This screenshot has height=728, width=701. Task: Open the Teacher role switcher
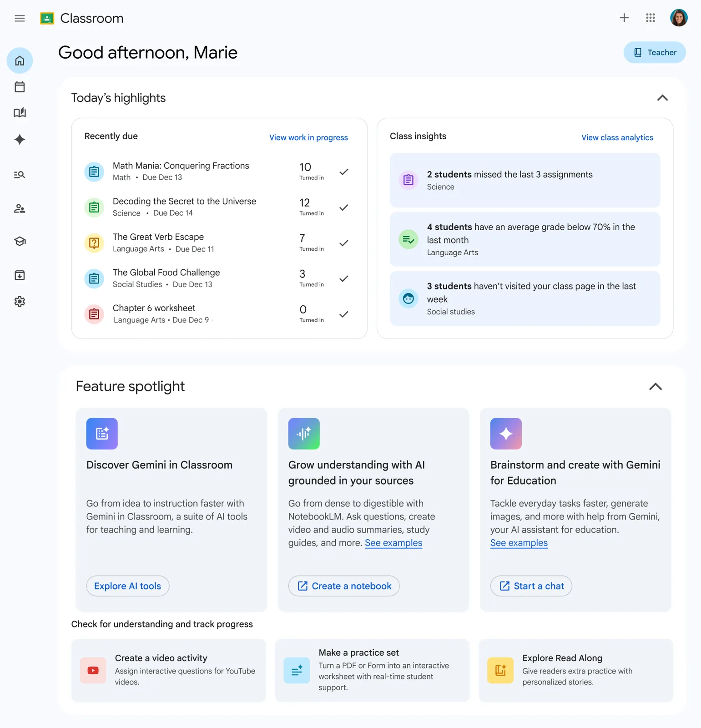pyautogui.click(x=655, y=52)
